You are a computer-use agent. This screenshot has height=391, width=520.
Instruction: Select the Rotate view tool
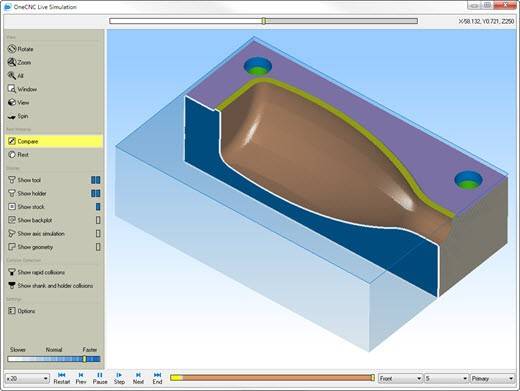pos(21,49)
